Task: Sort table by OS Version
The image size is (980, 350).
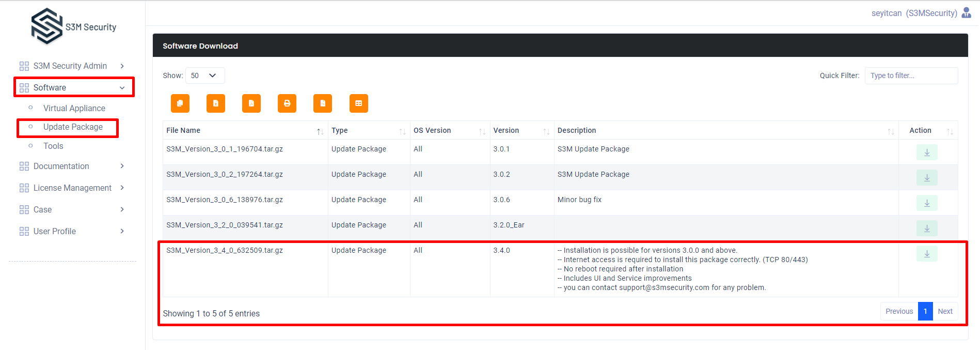Action: tap(482, 131)
